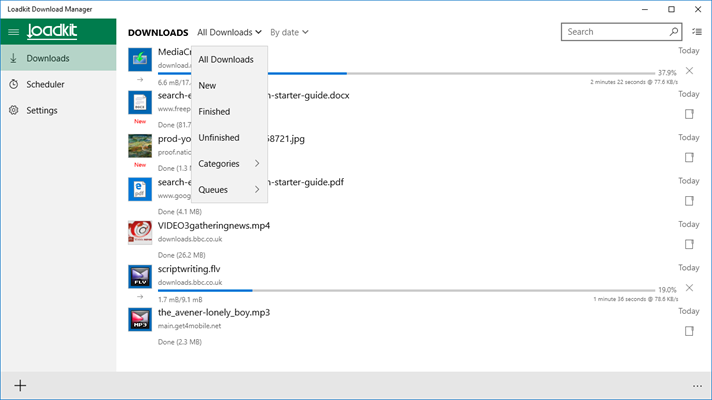Click the MediaCreation installer thumbnail icon

point(140,59)
